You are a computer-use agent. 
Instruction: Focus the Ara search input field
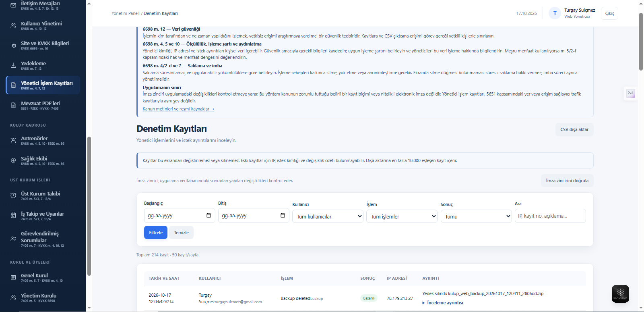(x=550, y=216)
